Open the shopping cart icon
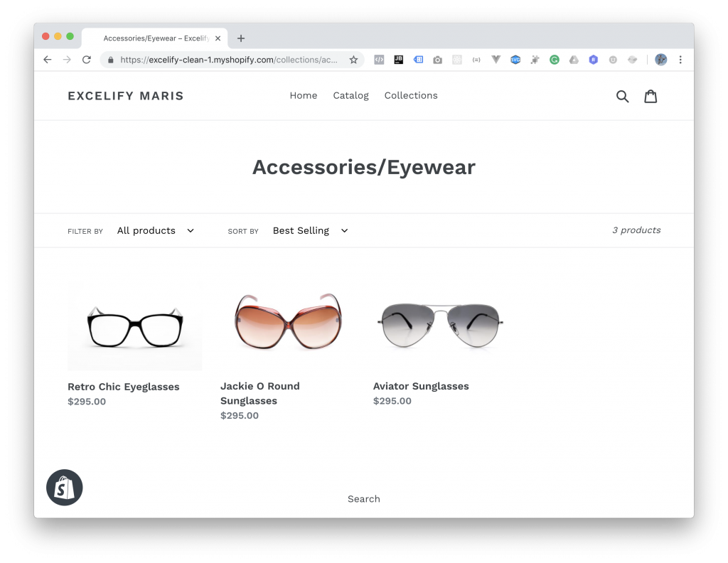The width and height of the screenshot is (728, 563). (x=651, y=95)
